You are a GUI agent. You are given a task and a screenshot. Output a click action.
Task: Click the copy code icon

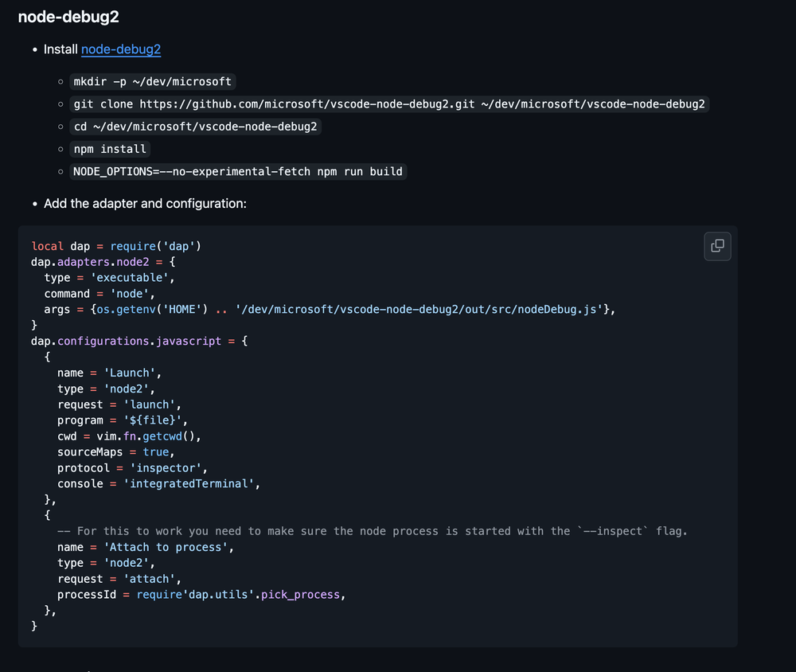point(716,246)
